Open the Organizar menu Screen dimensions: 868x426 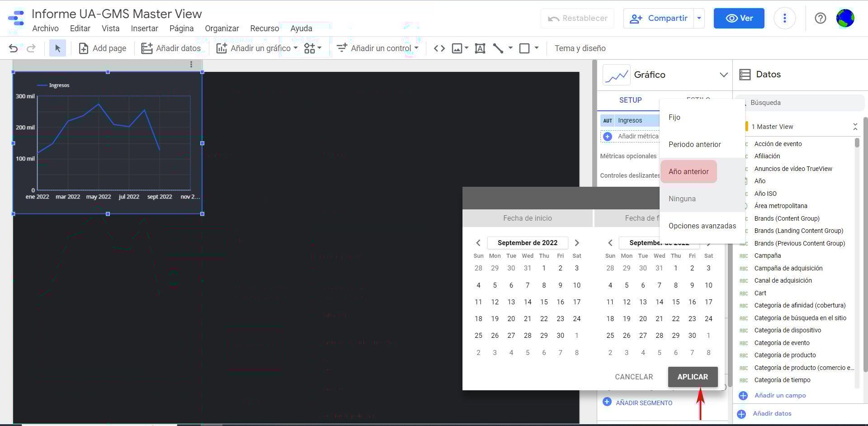pos(222,28)
